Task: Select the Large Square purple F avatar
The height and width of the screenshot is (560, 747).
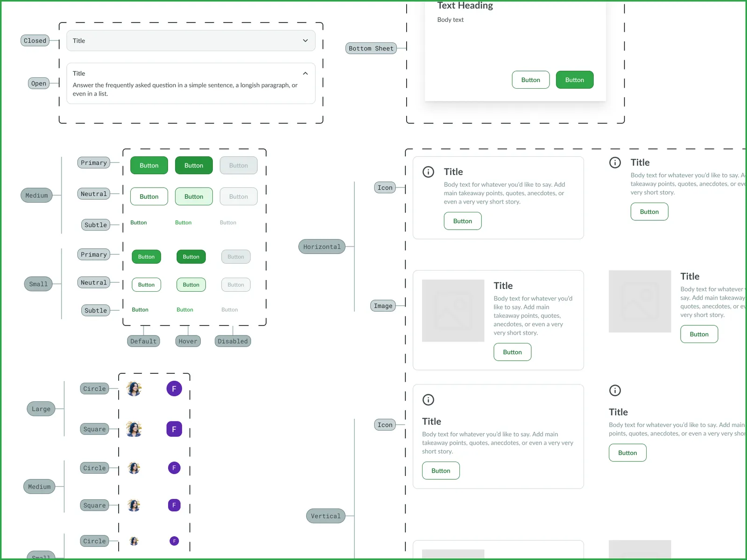Action: coord(174,429)
